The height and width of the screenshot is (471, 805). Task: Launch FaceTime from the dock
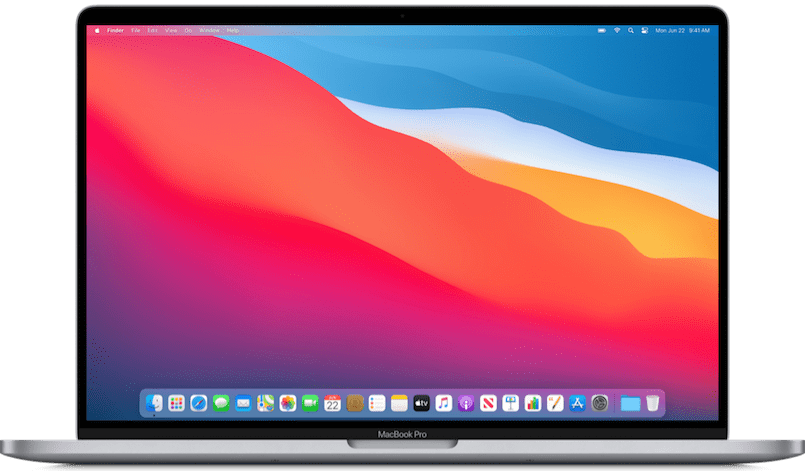click(x=310, y=403)
